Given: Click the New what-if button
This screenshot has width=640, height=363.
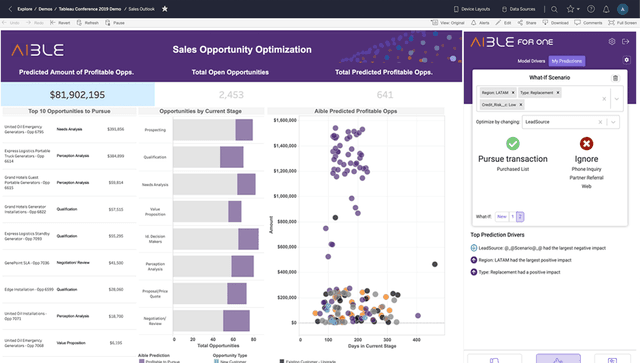Looking at the screenshot, I should point(502,216).
